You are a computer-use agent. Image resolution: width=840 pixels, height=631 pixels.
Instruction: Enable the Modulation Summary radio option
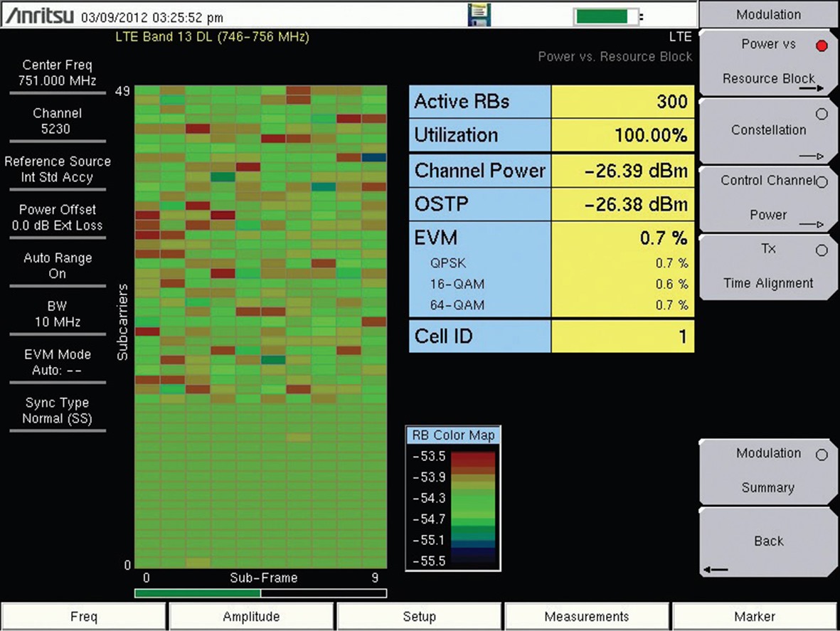[x=822, y=455]
